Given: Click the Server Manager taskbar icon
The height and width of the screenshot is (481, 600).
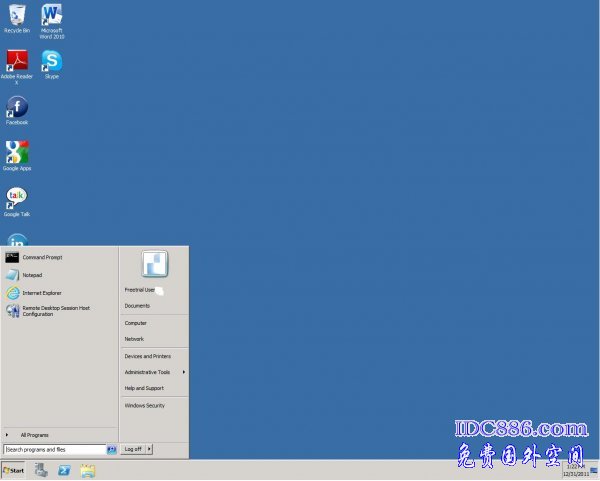Looking at the screenshot, I should tap(41, 470).
